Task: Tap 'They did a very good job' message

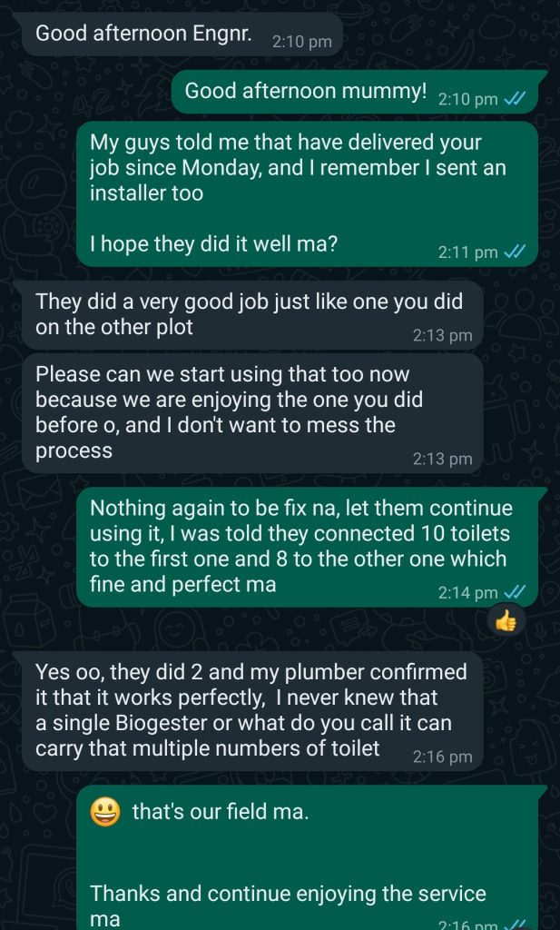Action: point(252,315)
